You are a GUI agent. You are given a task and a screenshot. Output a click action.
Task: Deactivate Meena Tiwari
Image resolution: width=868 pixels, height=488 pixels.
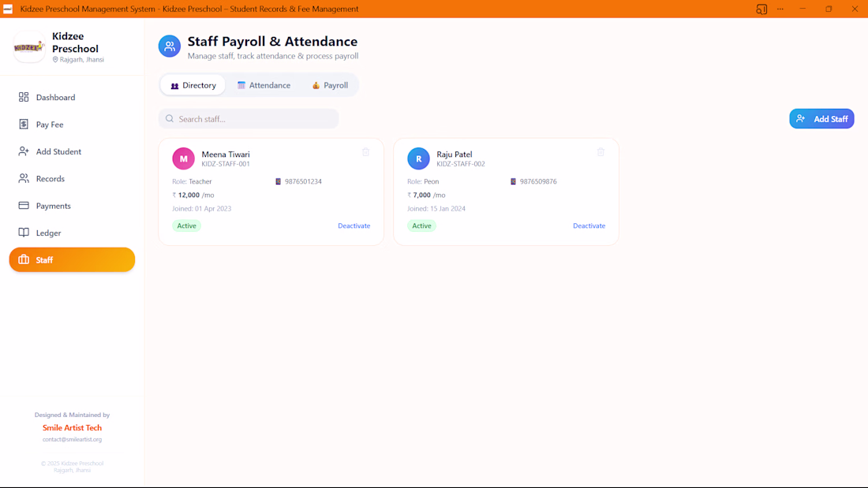coord(354,225)
